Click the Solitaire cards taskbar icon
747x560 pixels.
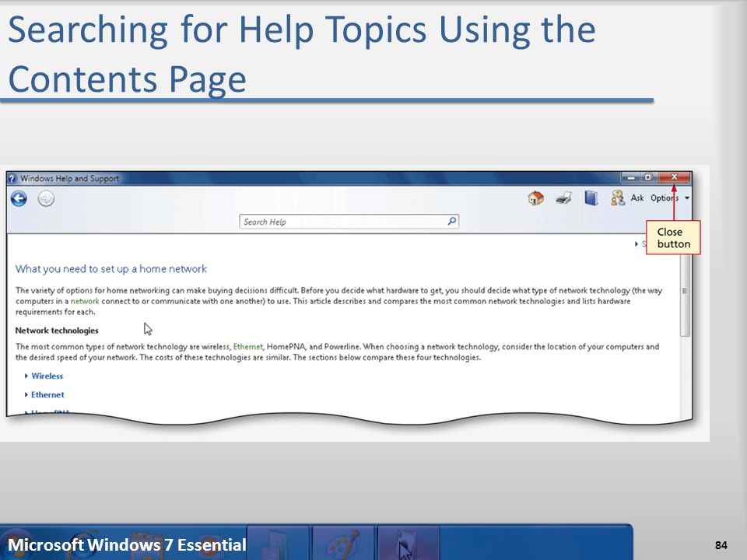pyautogui.click(x=409, y=544)
